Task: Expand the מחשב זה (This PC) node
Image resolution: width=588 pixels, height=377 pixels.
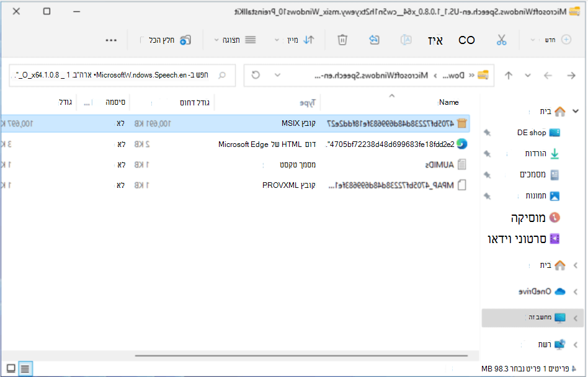Action: (x=575, y=318)
